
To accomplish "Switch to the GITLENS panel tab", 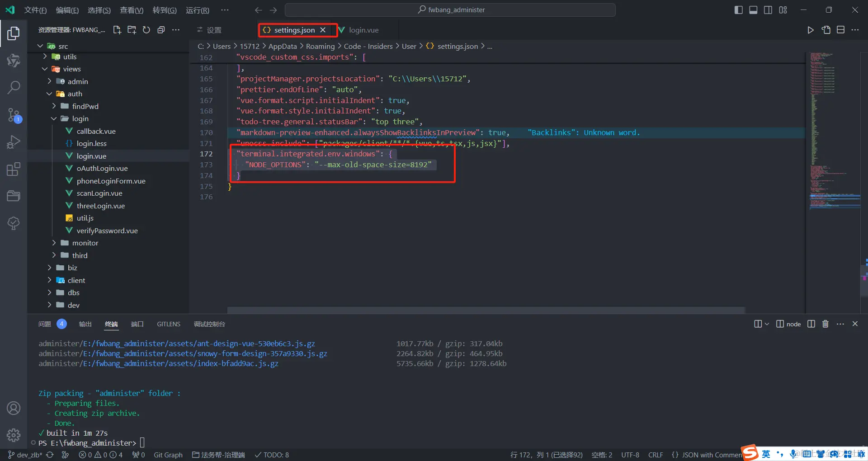I will (169, 324).
